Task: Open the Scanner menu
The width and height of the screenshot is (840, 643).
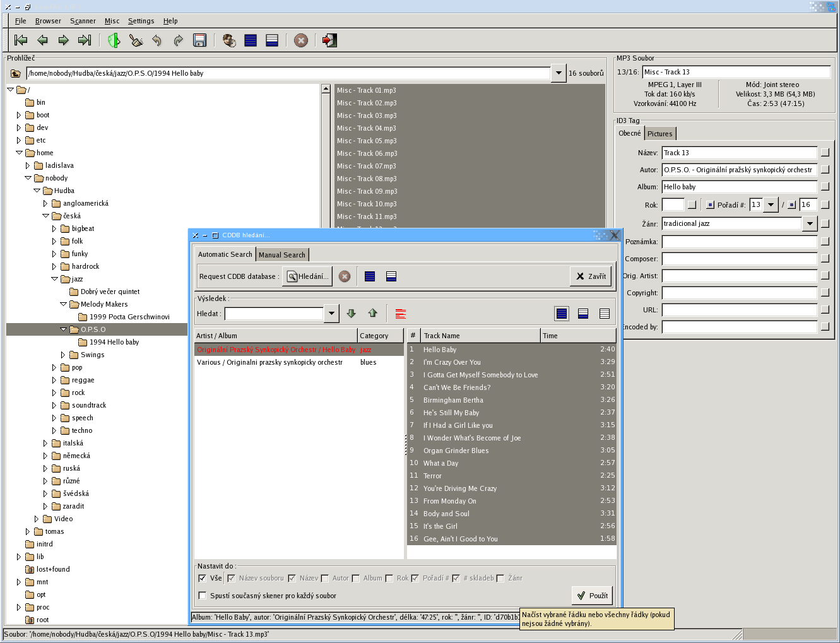Action: pos(83,21)
